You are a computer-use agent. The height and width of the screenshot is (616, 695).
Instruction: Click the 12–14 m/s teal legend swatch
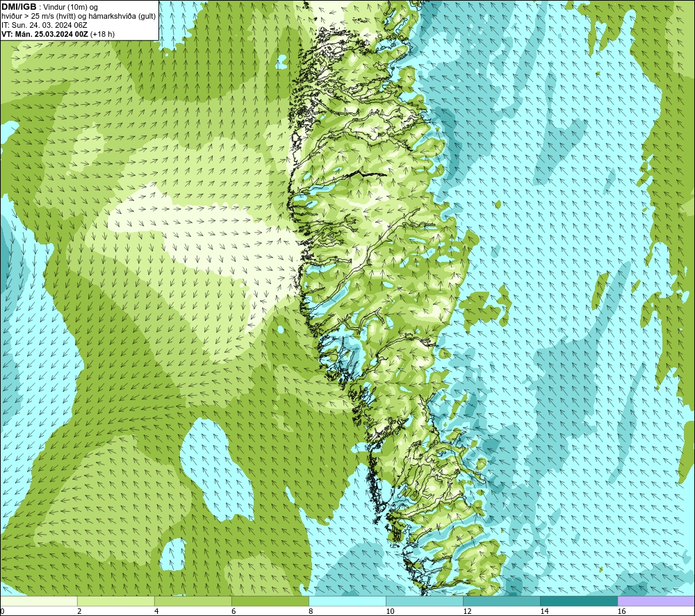[x=502, y=601]
